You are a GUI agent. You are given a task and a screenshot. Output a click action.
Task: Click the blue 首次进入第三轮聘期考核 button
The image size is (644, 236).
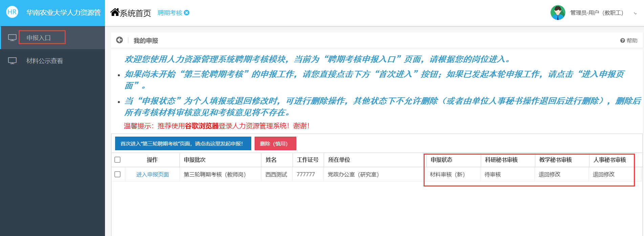[183, 143]
